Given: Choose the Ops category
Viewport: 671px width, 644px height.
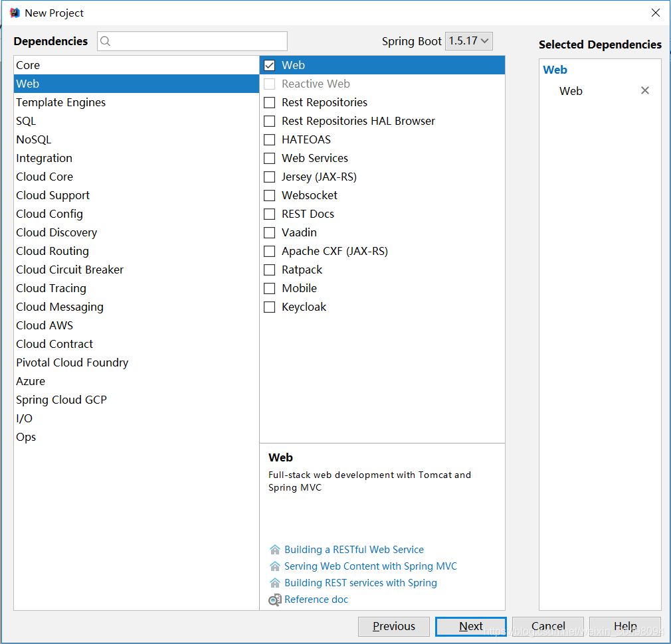Looking at the screenshot, I should (136, 437).
